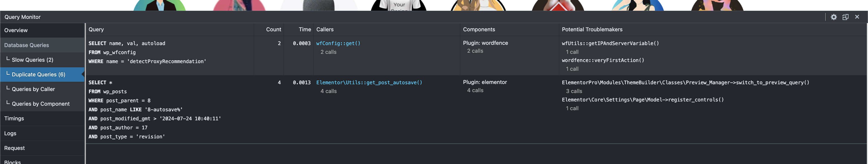Click Elementor\Utils::get_post_autosave() caller link
Viewport: 868px width, 164px height.
pos(369,83)
